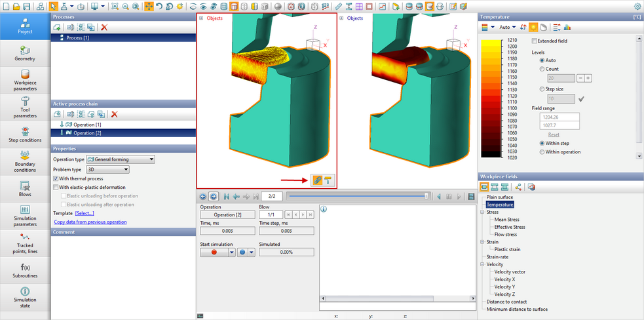Enable With elastic-plastic deformation

coord(56,187)
